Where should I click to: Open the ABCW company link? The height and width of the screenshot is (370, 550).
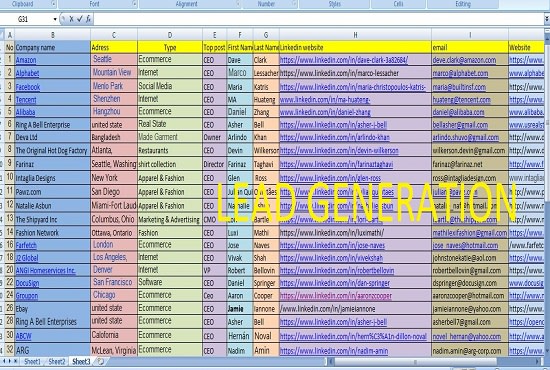pyautogui.click(x=24, y=336)
